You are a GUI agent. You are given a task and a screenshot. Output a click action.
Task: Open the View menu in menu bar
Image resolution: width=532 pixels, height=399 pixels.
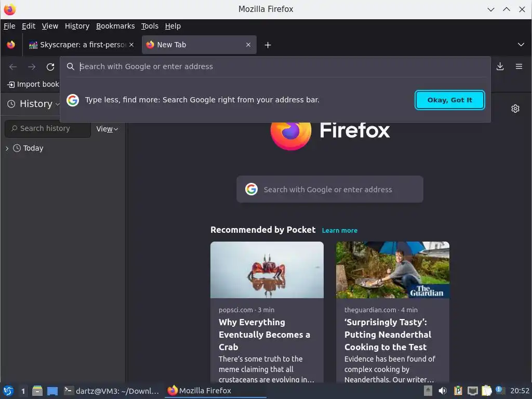click(50, 26)
